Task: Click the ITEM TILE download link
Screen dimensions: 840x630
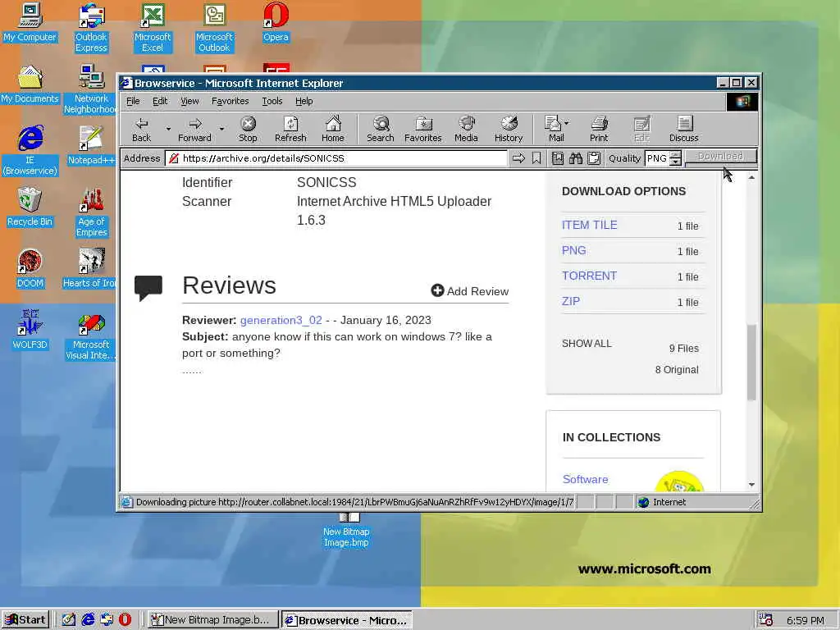Action: click(x=589, y=225)
